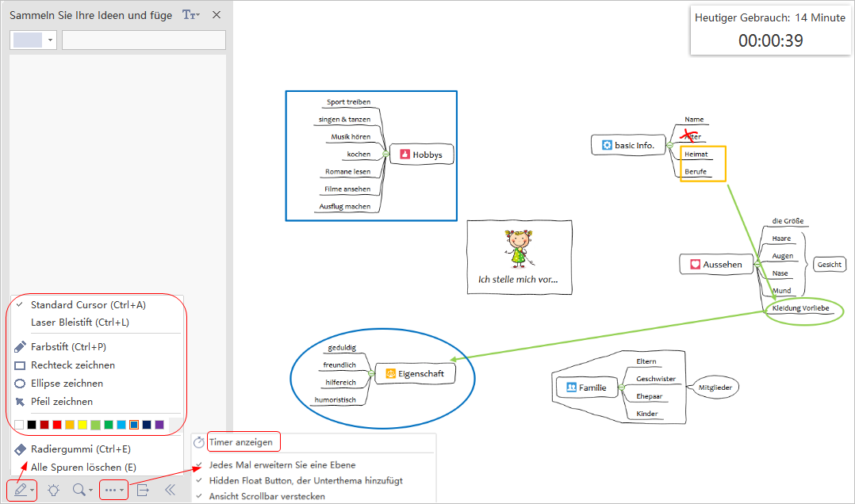Screen dimensions: 855x504
Task: Select the Heimat subtopic
Action: click(x=696, y=155)
